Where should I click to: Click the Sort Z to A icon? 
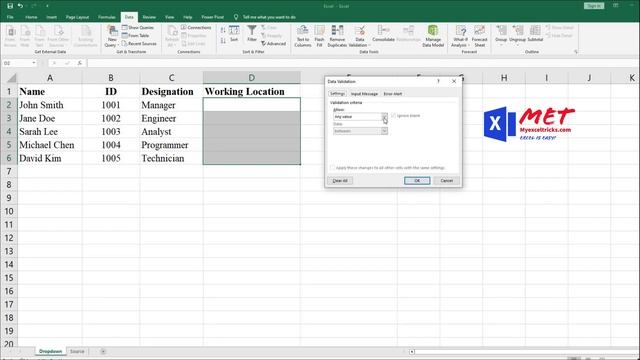coord(223,41)
